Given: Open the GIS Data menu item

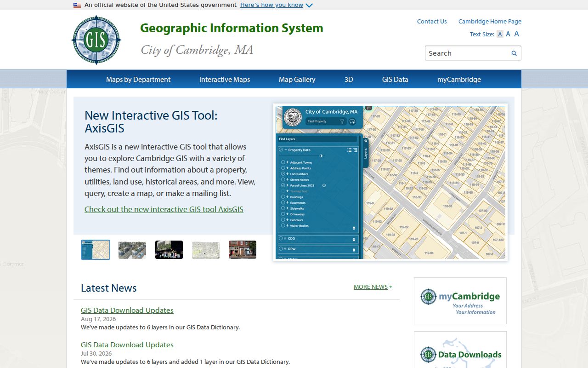Looking at the screenshot, I should 395,80.
